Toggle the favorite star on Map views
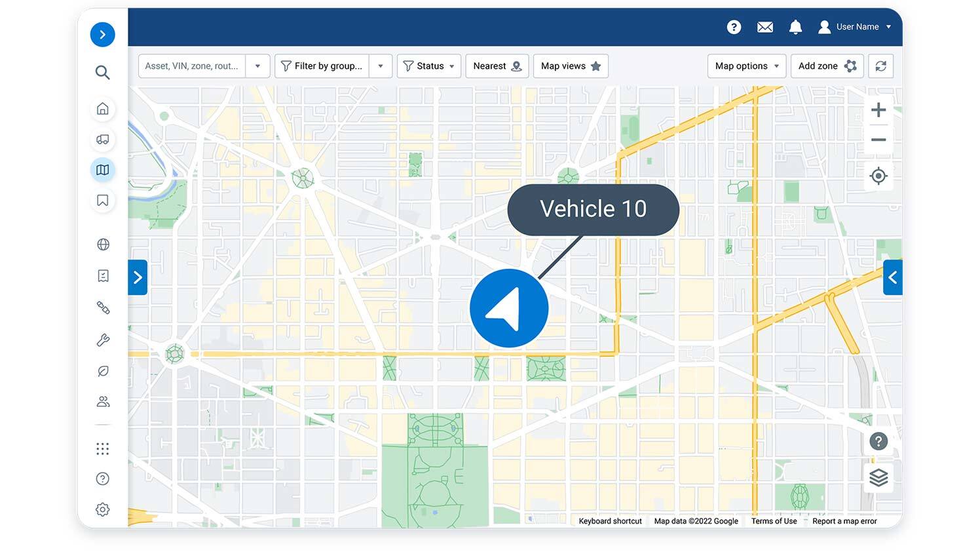This screenshot has height=552, width=980. point(595,66)
